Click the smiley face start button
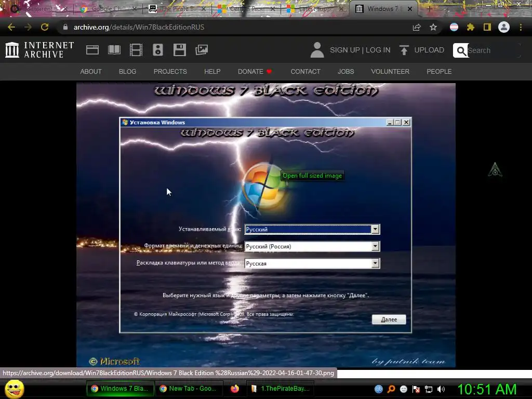This screenshot has height=399, width=532. coord(14,389)
